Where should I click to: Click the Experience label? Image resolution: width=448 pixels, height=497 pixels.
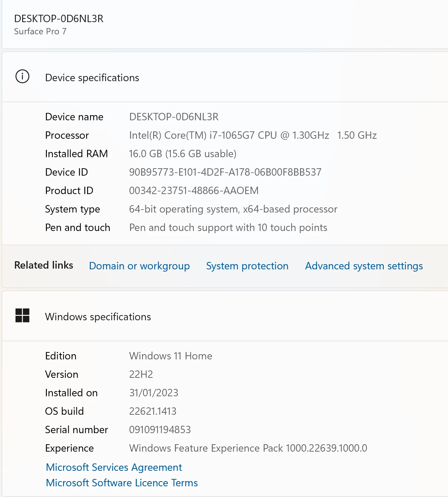69,448
